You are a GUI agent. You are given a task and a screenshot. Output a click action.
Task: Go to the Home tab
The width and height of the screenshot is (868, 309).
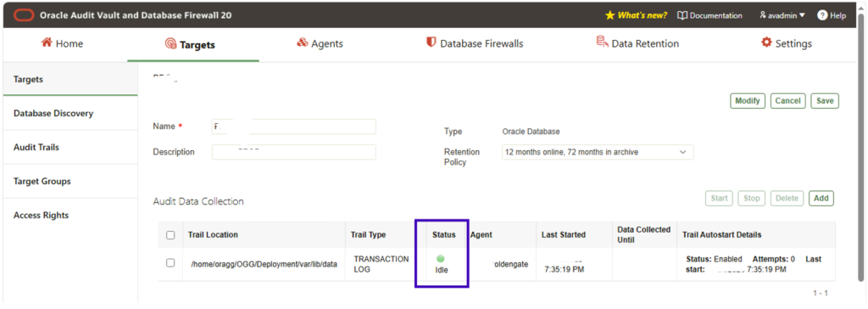(x=62, y=43)
